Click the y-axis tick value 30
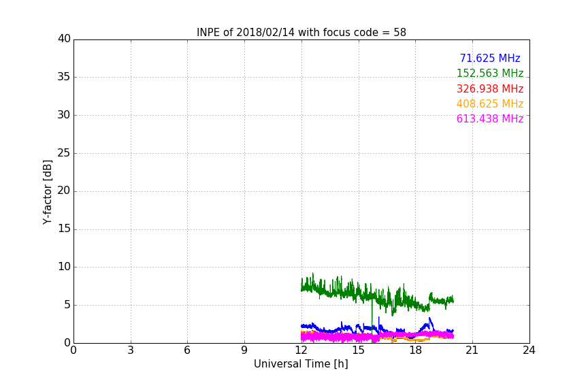 tap(64, 115)
